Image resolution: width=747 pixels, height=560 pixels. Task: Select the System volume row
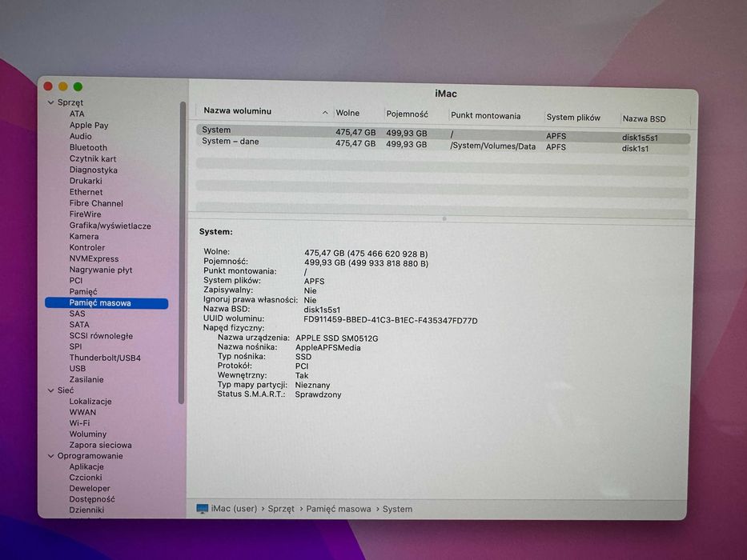[443, 132]
